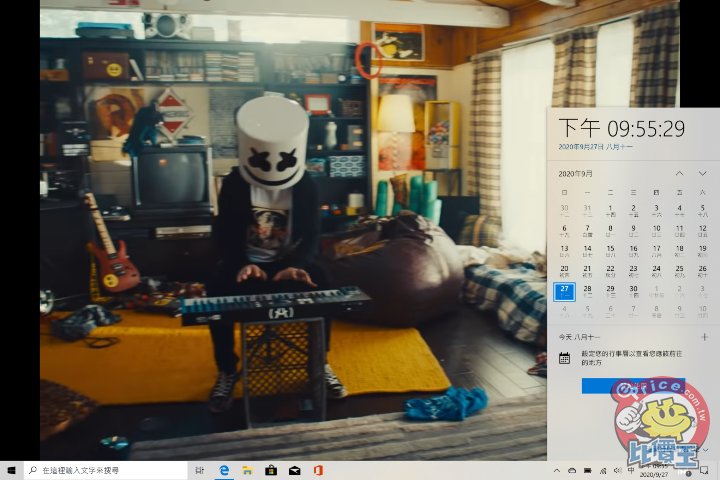The image size is (720, 480).
Task: Select September 26 in the calendar
Action: (x=703, y=271)
